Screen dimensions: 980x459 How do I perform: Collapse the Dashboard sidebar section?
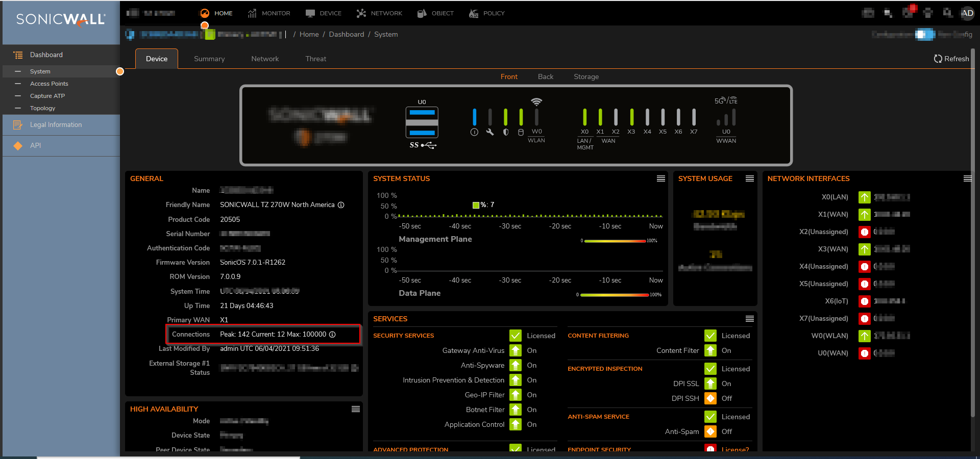coord(61,55)
